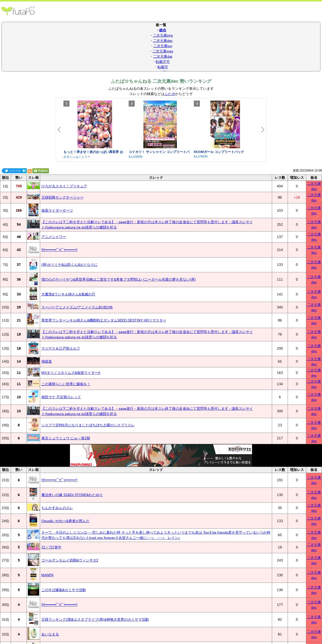
Task: Click the 更新:2023/06/4 10:06 timestamp
Action: (307, 171)
